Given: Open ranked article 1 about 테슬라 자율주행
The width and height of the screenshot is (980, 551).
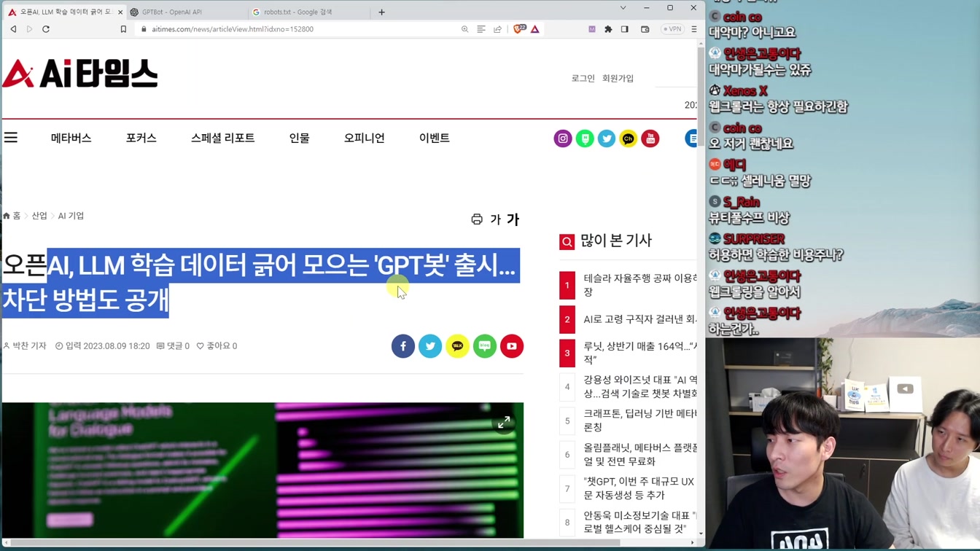Looking at the screenshot, I should pyautogui.click(x=640, y=285).
